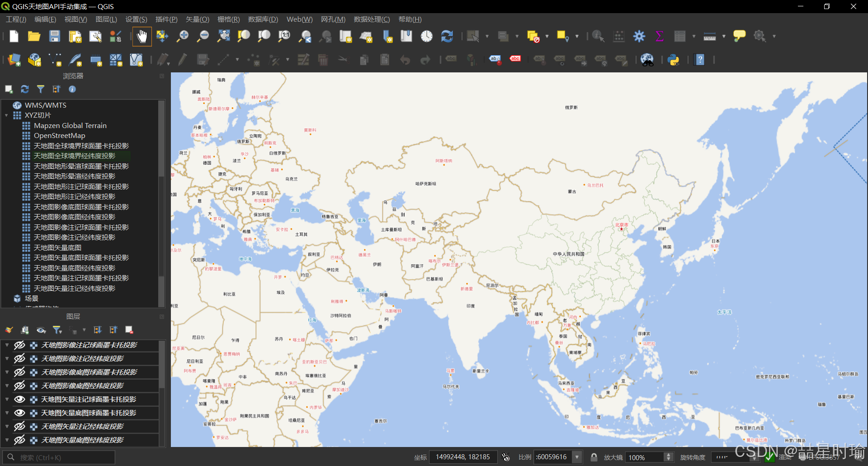
Task: Toggle the scale lock icon in status bar
Action: pyautogui.click(x=594, y=457)
